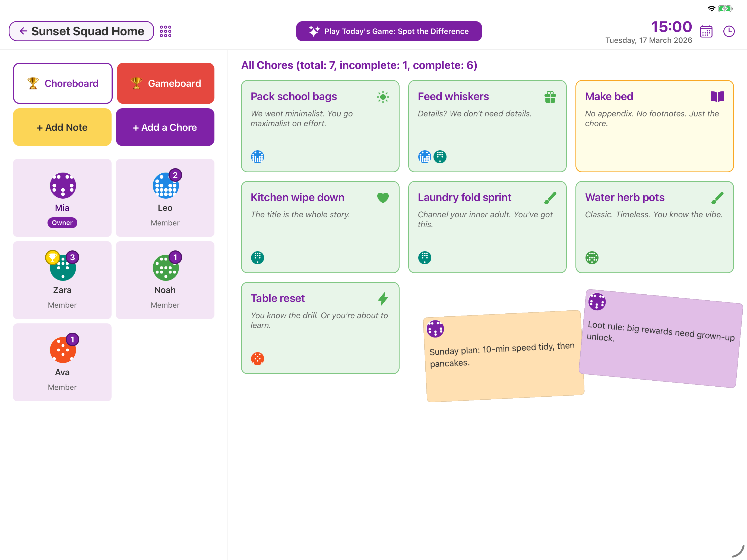Click the Add Note button
The height and width of the screenshot is (560, 747).
pos(62,127)
